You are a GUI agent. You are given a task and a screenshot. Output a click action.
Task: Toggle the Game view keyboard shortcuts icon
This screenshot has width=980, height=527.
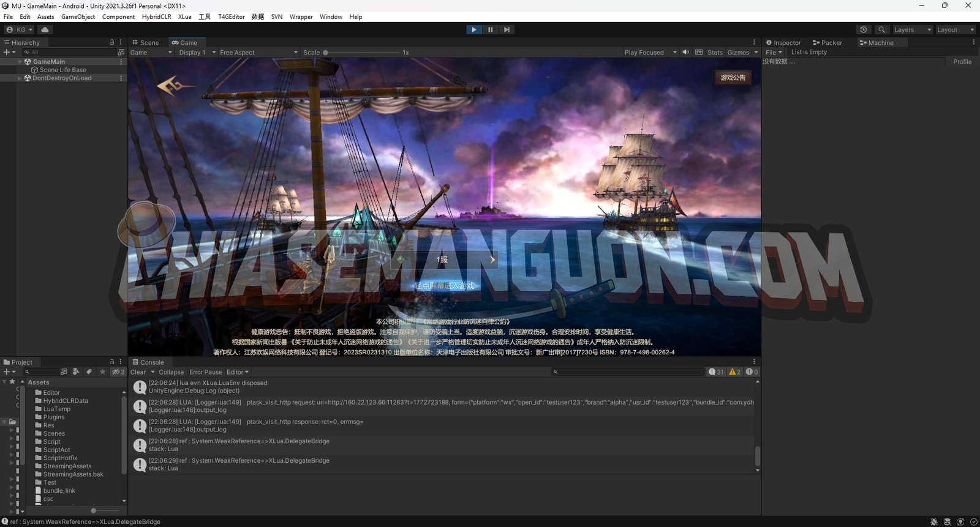[699, 52]
